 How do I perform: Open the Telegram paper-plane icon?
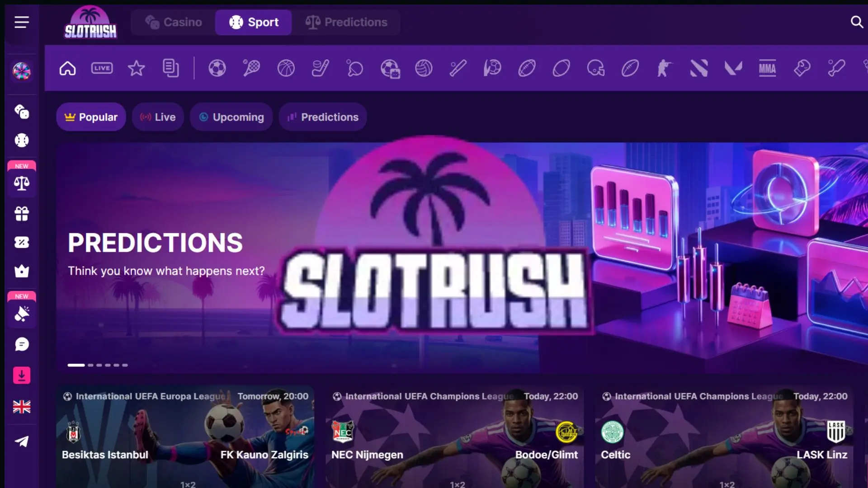point(21,441)
